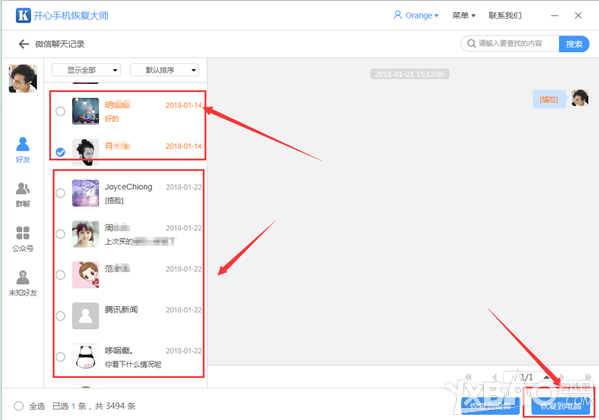Viewport: 599px width, 420px height.
Task: Select the radio button for contact 周
Action: 60,234
